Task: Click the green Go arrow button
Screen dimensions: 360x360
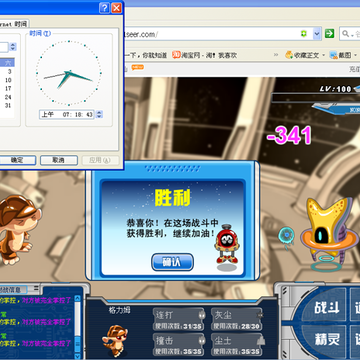Action: coord(330,34)
